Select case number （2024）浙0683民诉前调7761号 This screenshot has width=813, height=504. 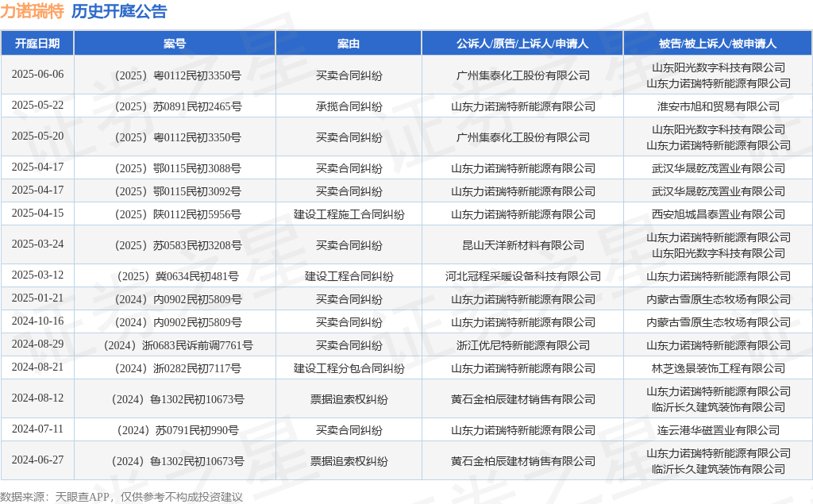[x=175, y=345]
